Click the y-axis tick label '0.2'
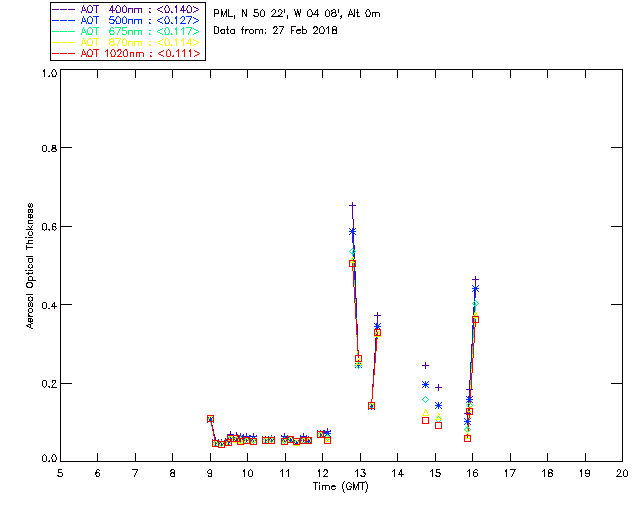This screenshot has height=512, width=640. click(x=49, y=384)
